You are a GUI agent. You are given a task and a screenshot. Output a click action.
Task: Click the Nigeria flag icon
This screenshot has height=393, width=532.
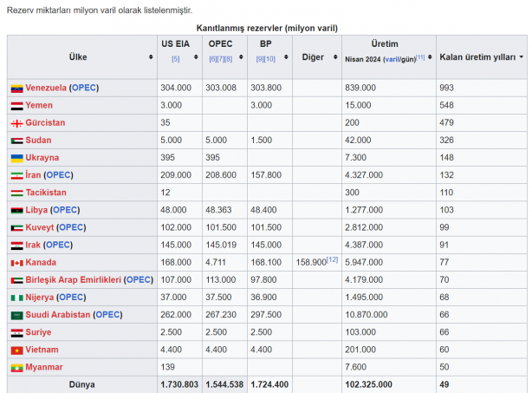point(16,298)
